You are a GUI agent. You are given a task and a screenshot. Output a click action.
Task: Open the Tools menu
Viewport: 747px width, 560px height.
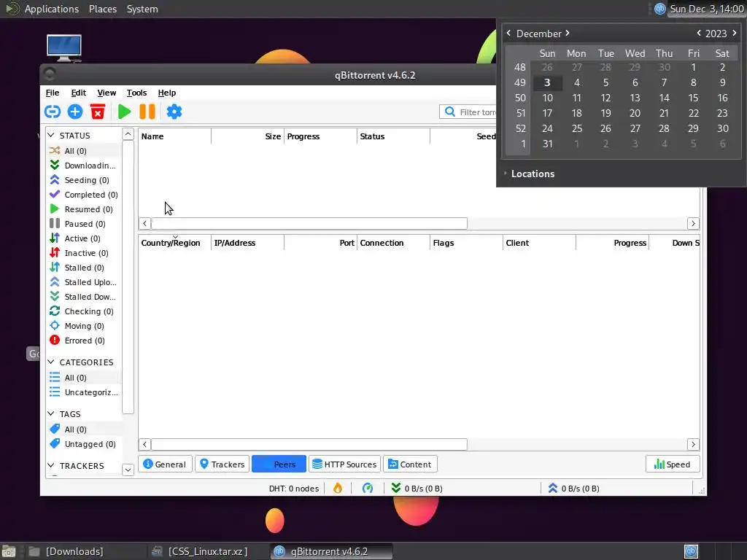click(x=136, y=93)
